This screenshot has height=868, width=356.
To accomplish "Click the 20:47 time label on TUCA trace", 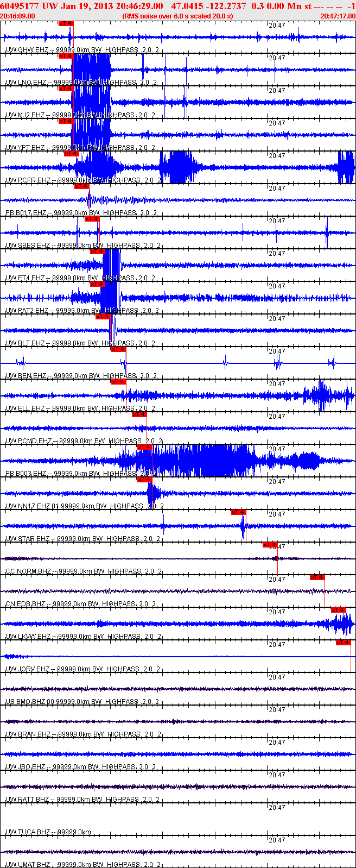I will tap(277, 808).
